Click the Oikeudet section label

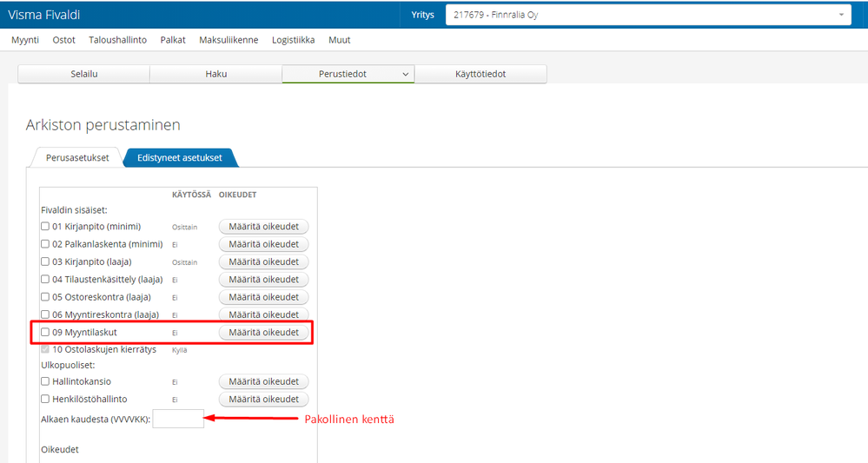(x=60, y=450)
